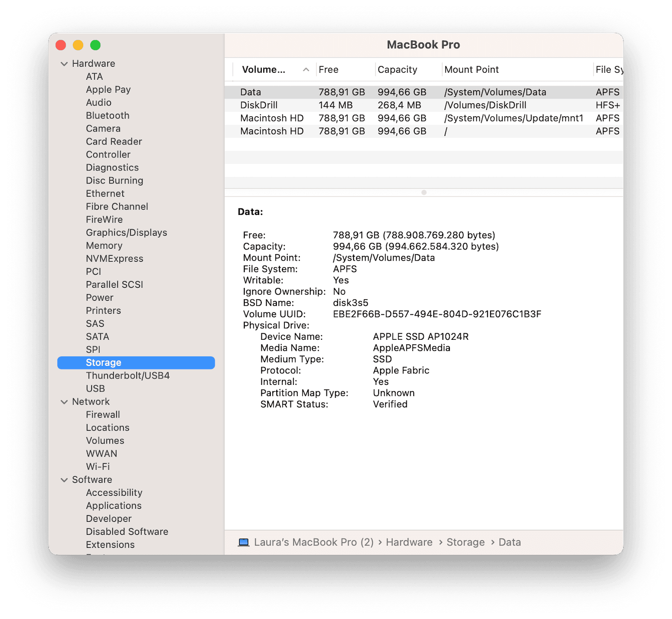Select Bluetooth in the Hardware list
The width and height of the screenshot is (672, 619).
click(107, 115)
